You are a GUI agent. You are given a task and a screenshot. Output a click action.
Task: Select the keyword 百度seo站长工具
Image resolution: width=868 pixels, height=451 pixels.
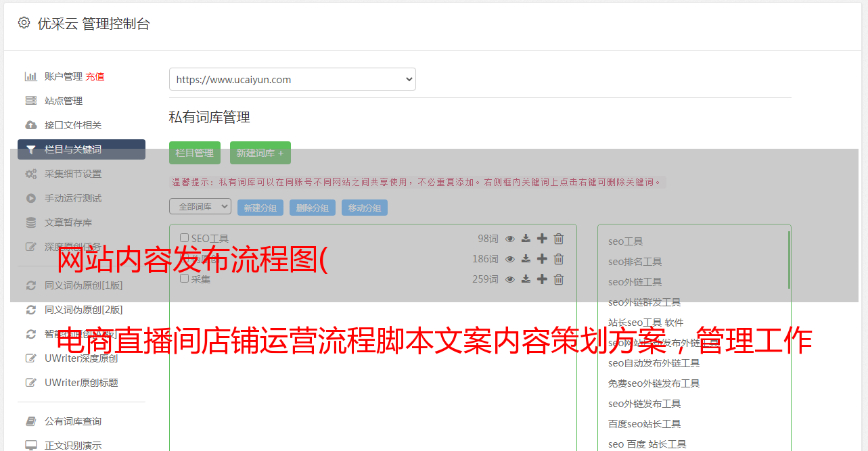click(645, 424)
